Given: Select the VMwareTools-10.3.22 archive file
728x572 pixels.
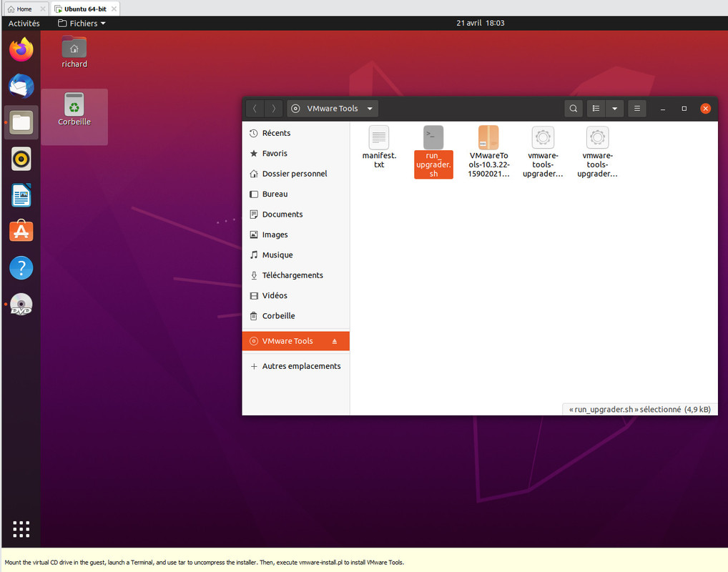Looking at the screenshot, I should pyautogui.click(x=488, y=152).
